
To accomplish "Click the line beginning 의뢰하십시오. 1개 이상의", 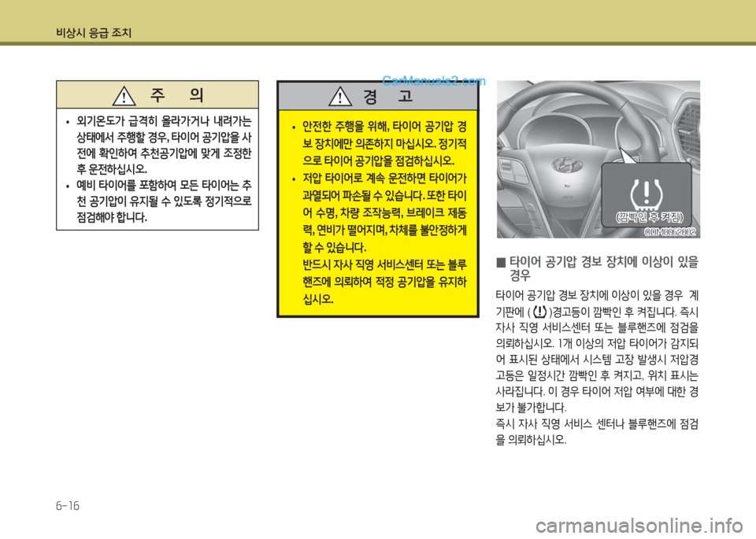I will 598,343.
